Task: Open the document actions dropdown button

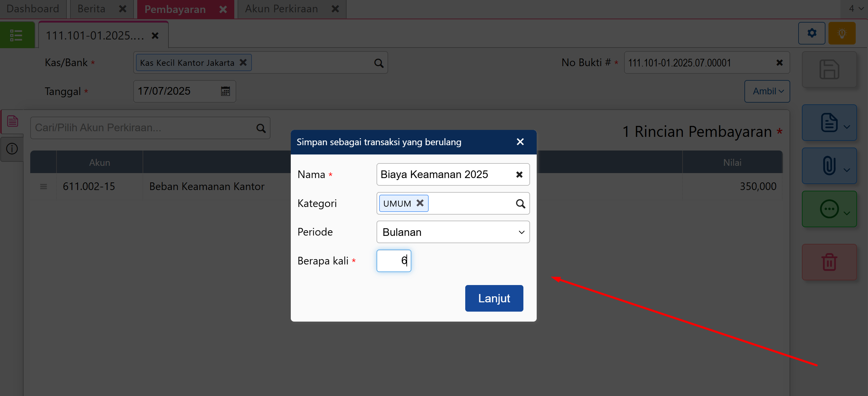Action: pos(828,123)
